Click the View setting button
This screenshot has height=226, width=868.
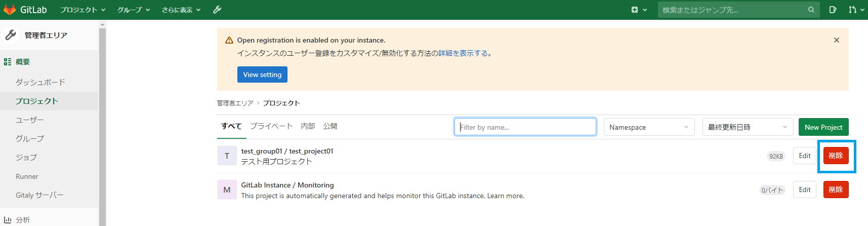point(262,74)
